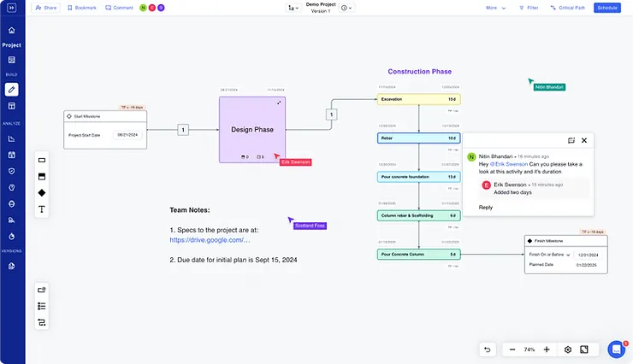Expand the sidebar with double-chevron icon
The width and height of the screenshot is (633, 364).
point(12,8)
